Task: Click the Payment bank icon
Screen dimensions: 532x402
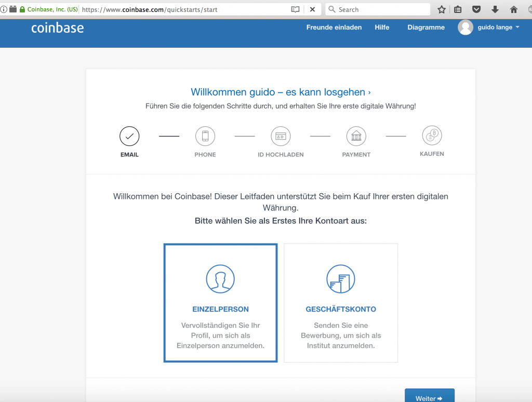Action: (356, 136)
